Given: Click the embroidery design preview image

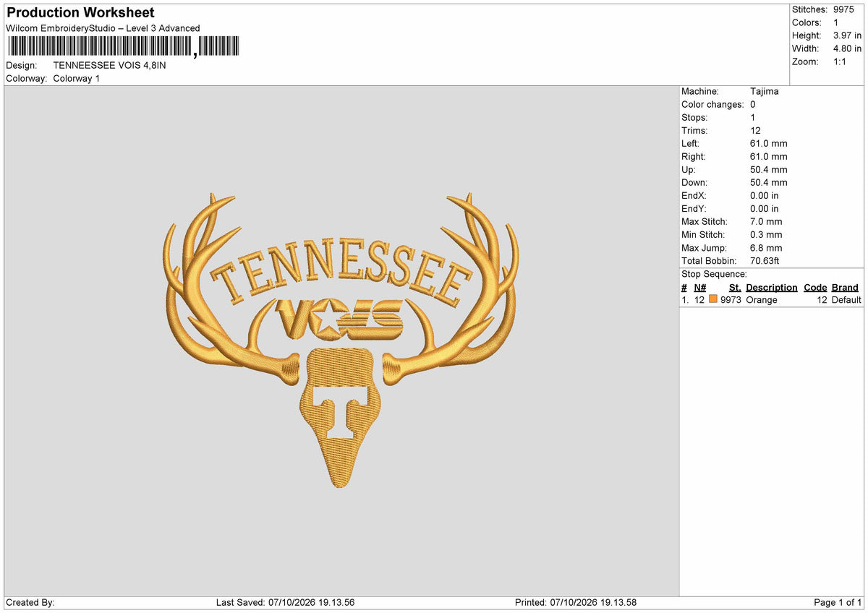Looking at the screenshot, I should point(341,340).
